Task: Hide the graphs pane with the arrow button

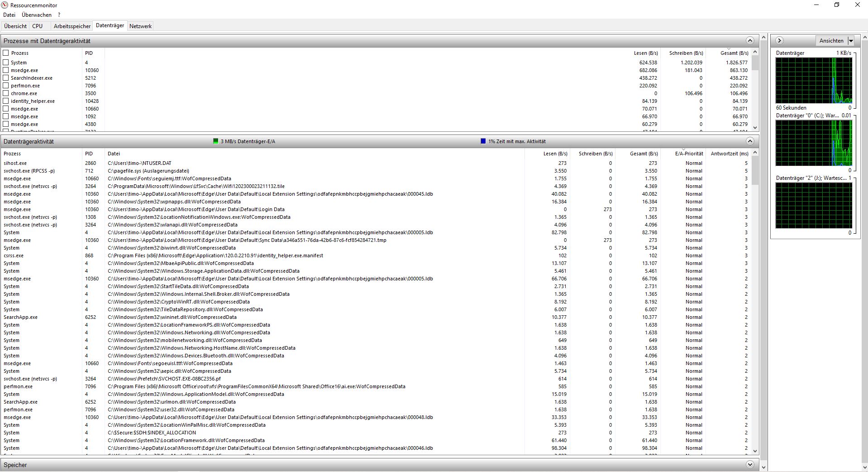Action: point(779,41)
